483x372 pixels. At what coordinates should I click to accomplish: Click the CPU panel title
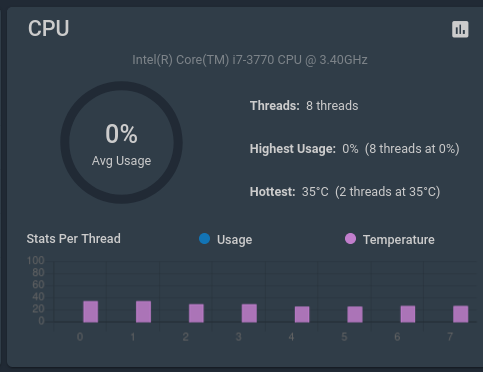[x=49, y=29]
